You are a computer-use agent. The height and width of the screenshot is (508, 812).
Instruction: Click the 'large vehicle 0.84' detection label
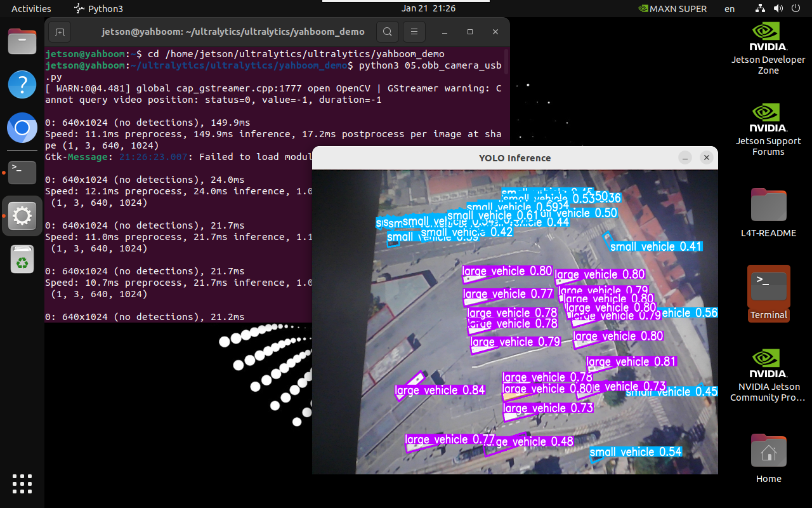440,390
